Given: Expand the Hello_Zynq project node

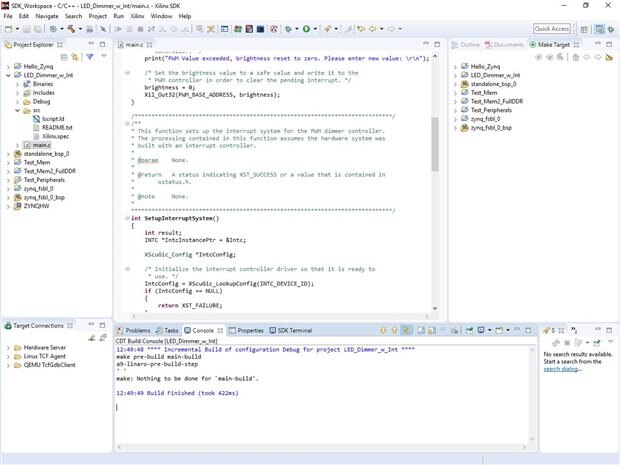Looking at the screenshot, I should (x=8, y=66).
